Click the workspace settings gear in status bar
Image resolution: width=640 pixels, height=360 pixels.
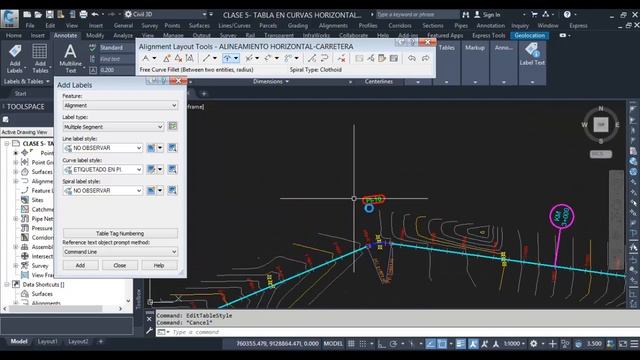(533, 344)
